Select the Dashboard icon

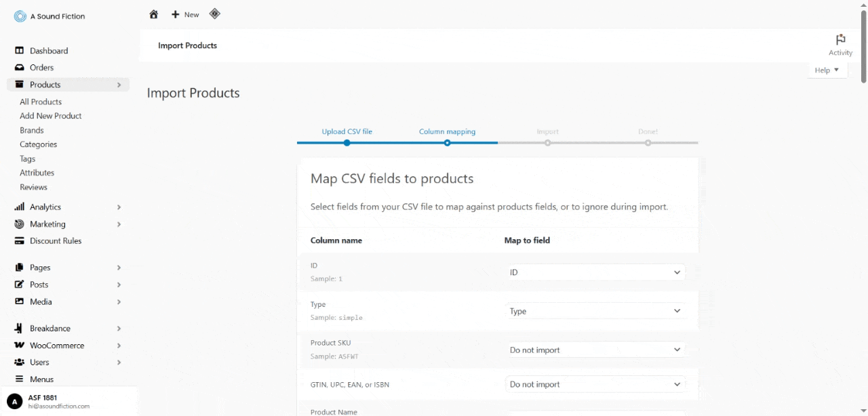(18, 50)
